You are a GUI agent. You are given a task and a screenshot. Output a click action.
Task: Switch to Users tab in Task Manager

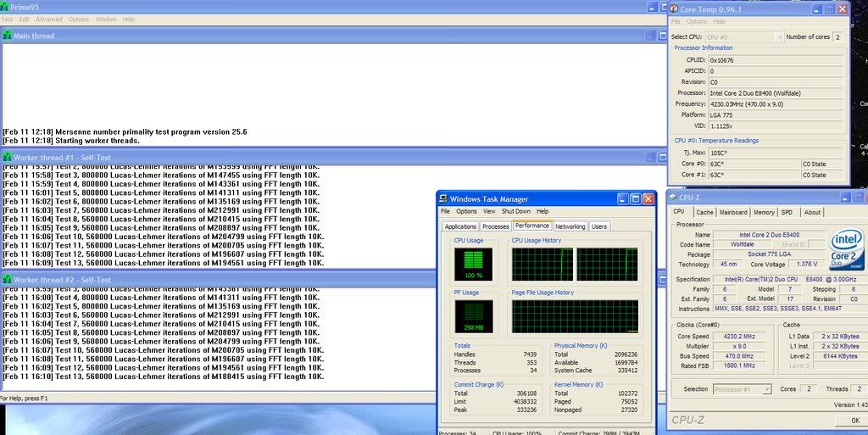coord(599,226)
